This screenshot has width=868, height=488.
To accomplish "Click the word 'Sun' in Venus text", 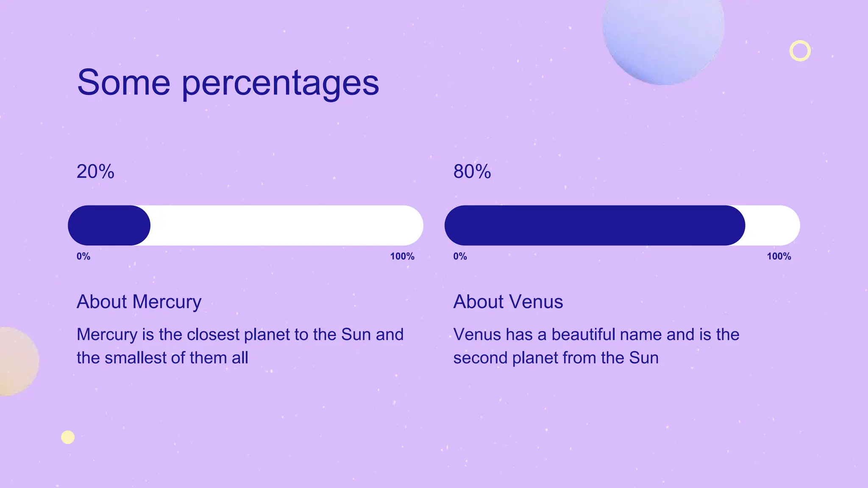I will (x=643, y=358).
